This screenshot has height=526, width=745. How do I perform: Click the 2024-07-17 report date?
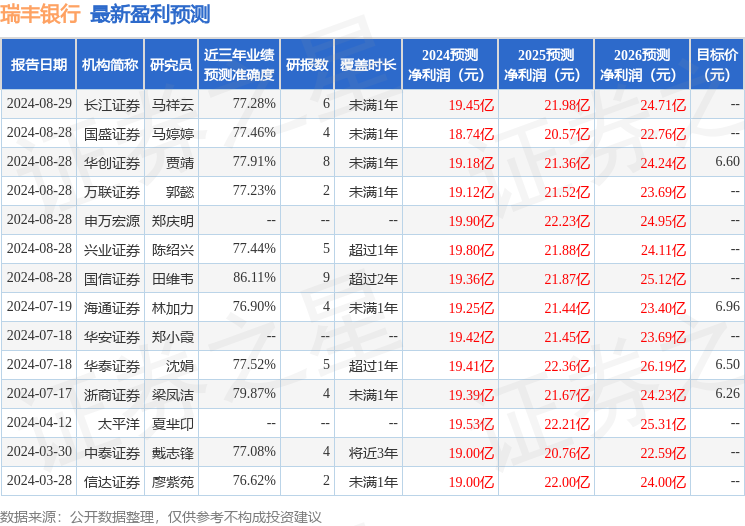click(39, 393)
